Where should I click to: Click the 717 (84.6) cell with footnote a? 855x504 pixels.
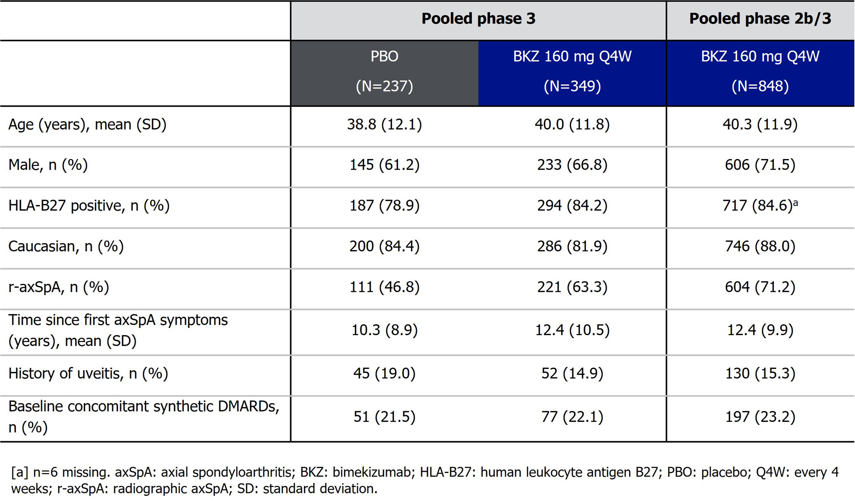(x=760, y=206)
